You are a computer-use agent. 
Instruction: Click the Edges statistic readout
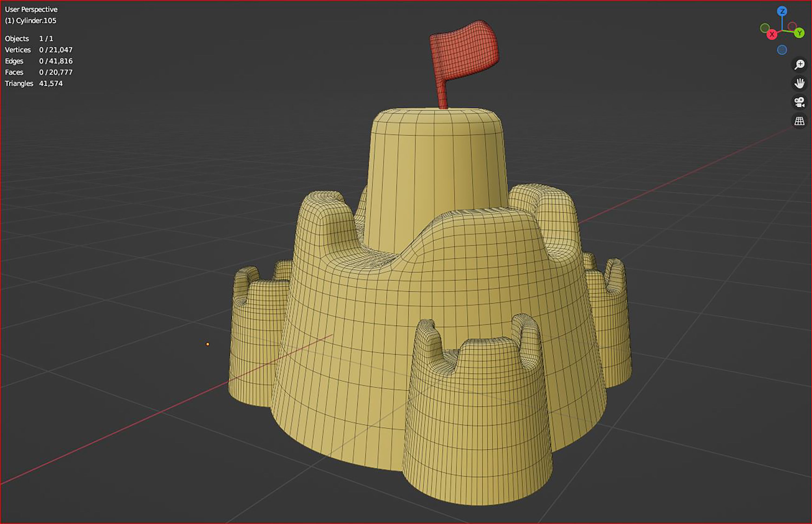(38, 61)
